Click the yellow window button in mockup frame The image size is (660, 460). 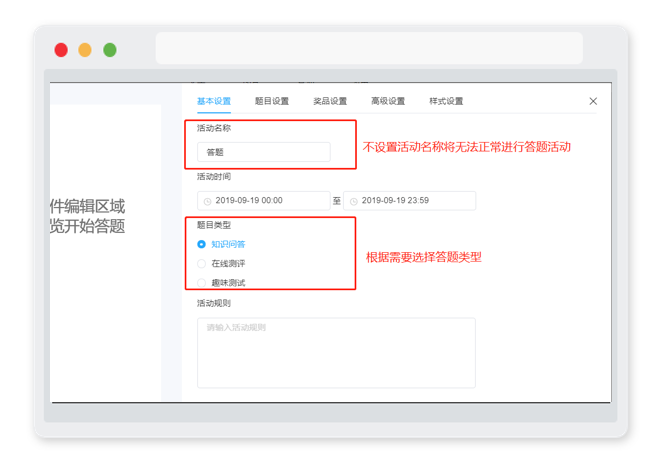tap(85, 50)
